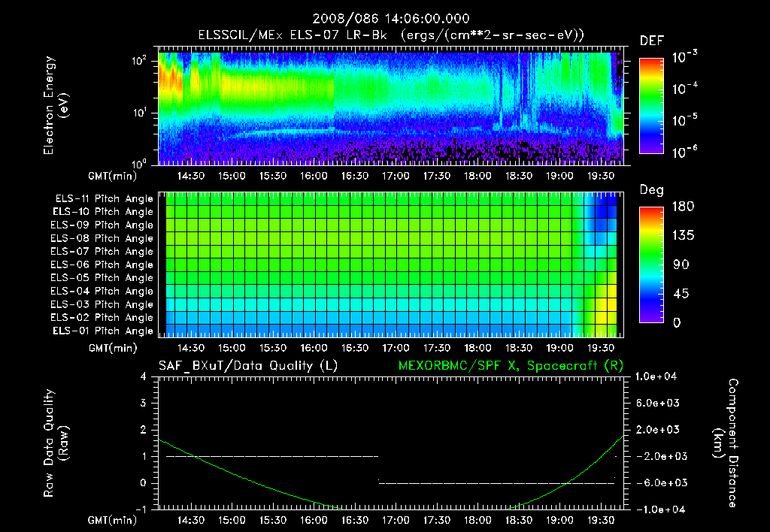Viewport: 770px width, 532px height.
Task: Select the ELSSCIL/MEx ELS-07 LR-Bk subtitle
Action: point(391,35)
